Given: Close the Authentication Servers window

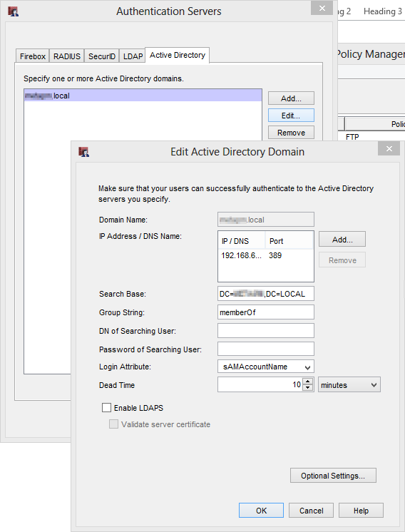Looking at the screenshot, I should tap(322, 8).
